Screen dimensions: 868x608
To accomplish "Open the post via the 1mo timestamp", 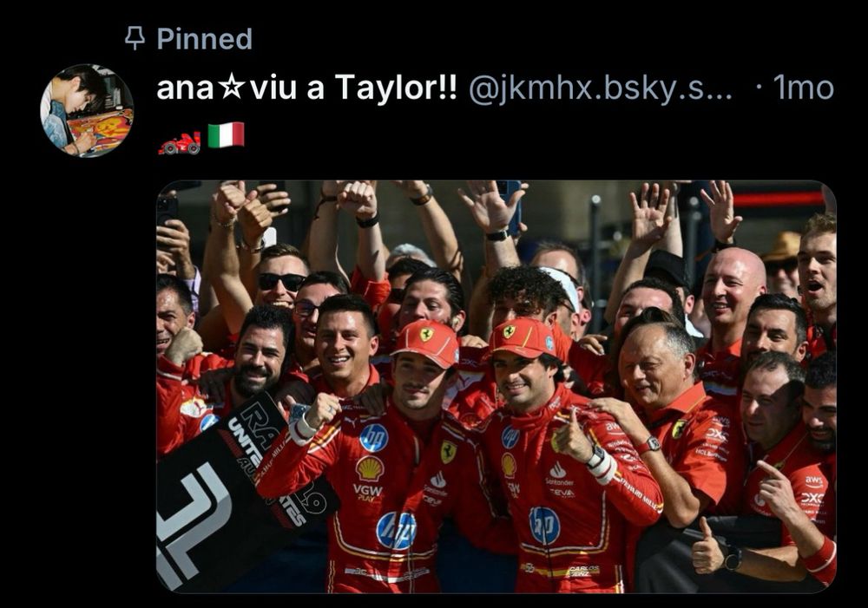I will pos(803,88).
